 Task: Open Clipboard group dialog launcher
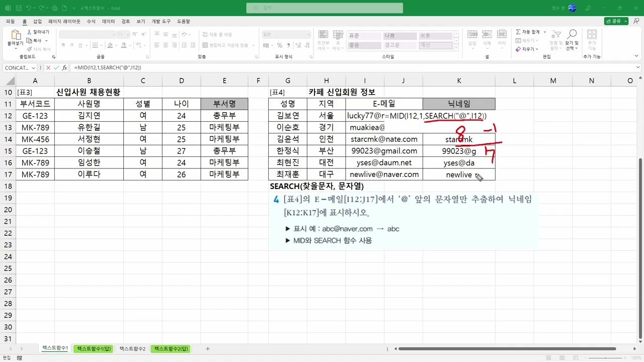click(53, 57)
